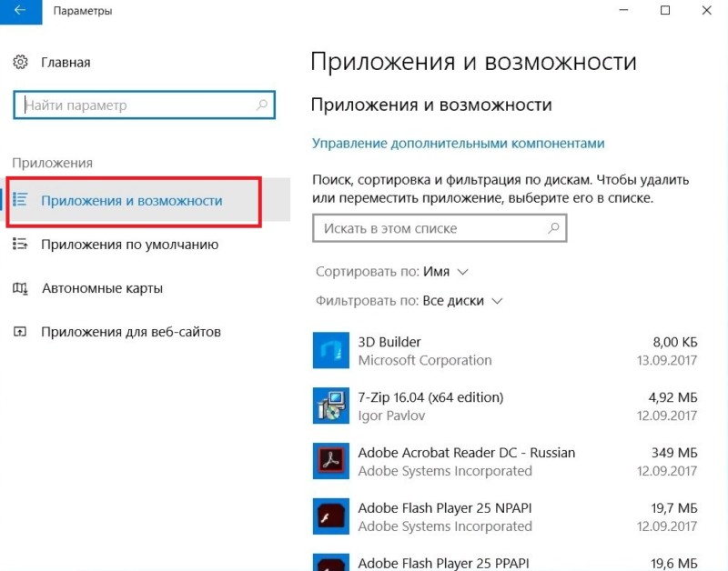Open Главная settings home gear icon
The height and width of the screenshot is (571, 728).
point(20,62)
